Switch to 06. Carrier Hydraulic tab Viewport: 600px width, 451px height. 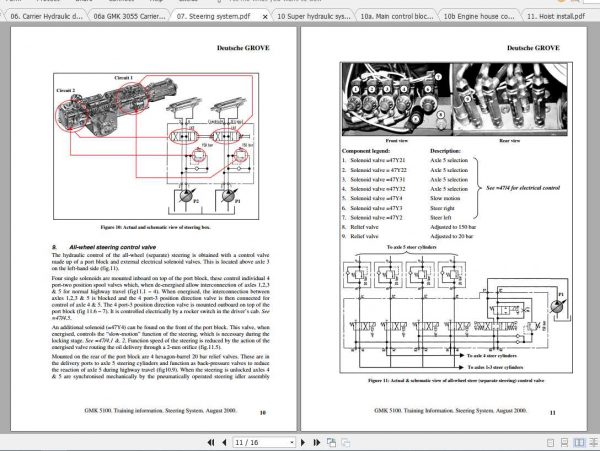point(46,16)
